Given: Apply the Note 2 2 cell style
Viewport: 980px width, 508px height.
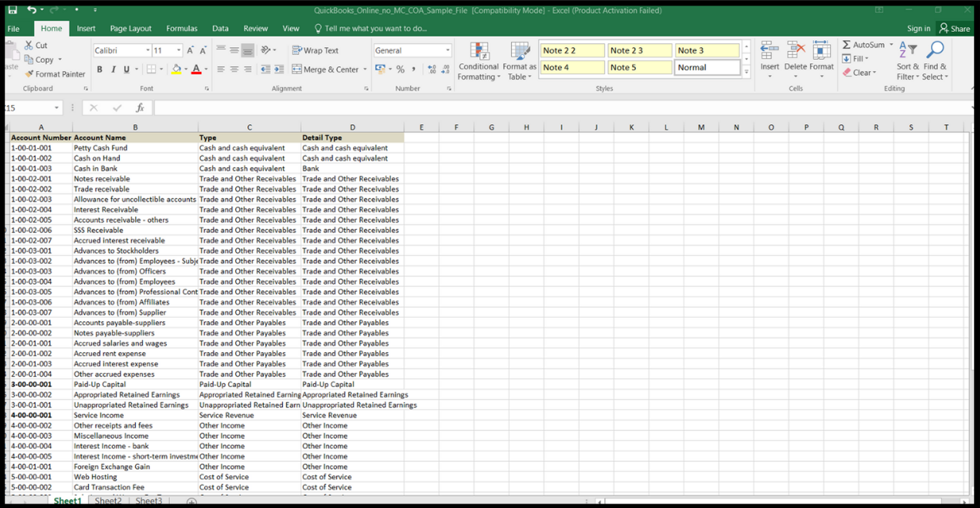Looking at the screenshot, I should pos(572,50).
